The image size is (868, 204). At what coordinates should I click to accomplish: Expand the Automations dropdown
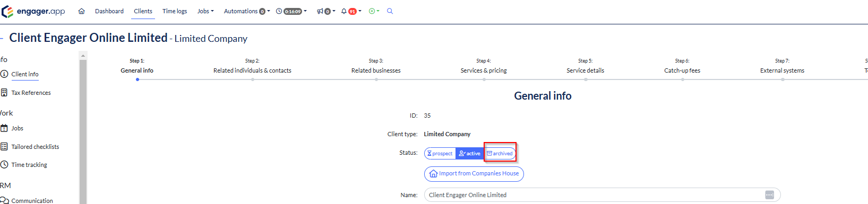pyautogui.click(x=247, y=11)
